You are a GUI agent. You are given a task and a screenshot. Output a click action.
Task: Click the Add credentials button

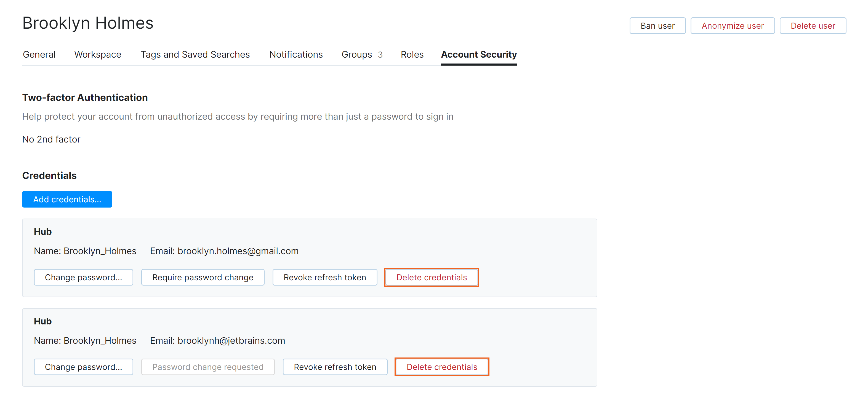(67, 199)
